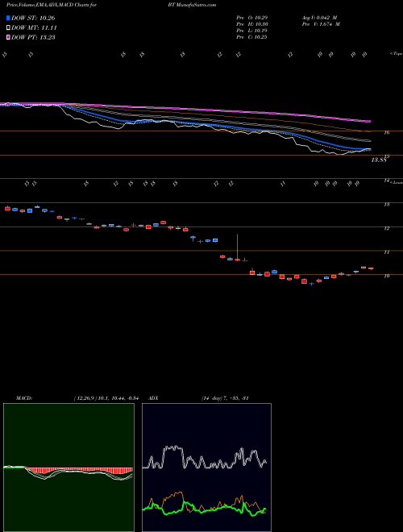This screenshot has height=532, width=403.
Task: Select the 'DOW MT: 11.11' legend text
Action: click(x=34, y=28)
